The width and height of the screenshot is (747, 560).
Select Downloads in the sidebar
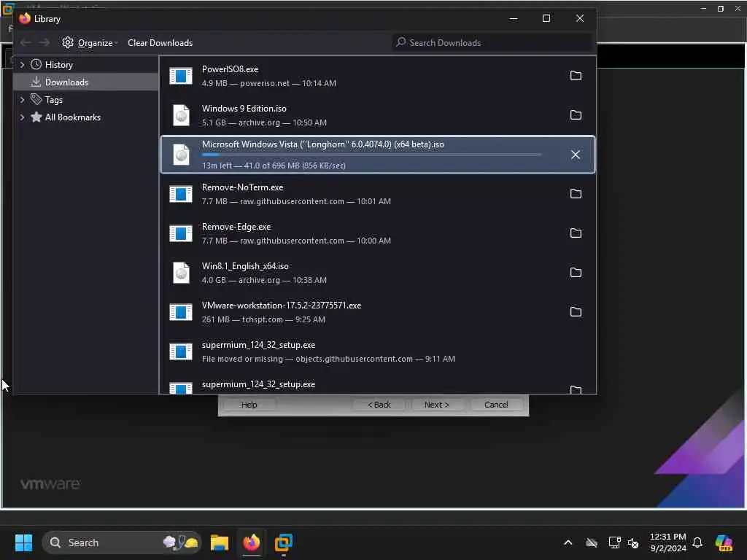(x=66, y=82)
